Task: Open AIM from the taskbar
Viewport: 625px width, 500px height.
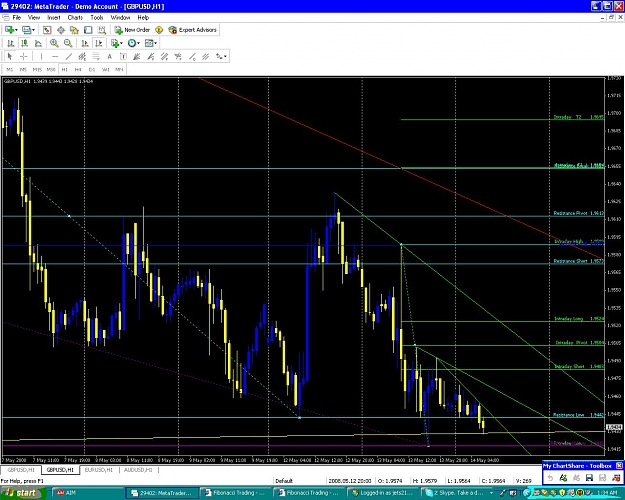Action: click(x=86, y=493)
